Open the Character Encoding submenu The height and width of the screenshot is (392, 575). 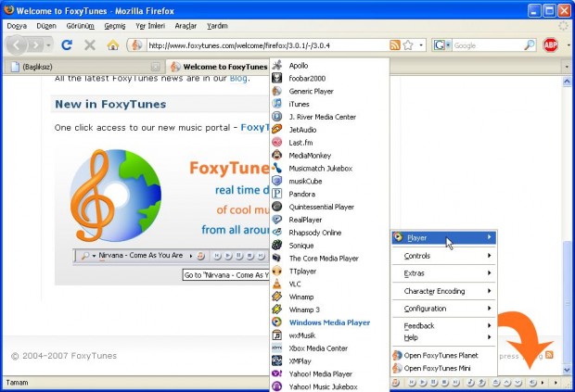[443, 291]
